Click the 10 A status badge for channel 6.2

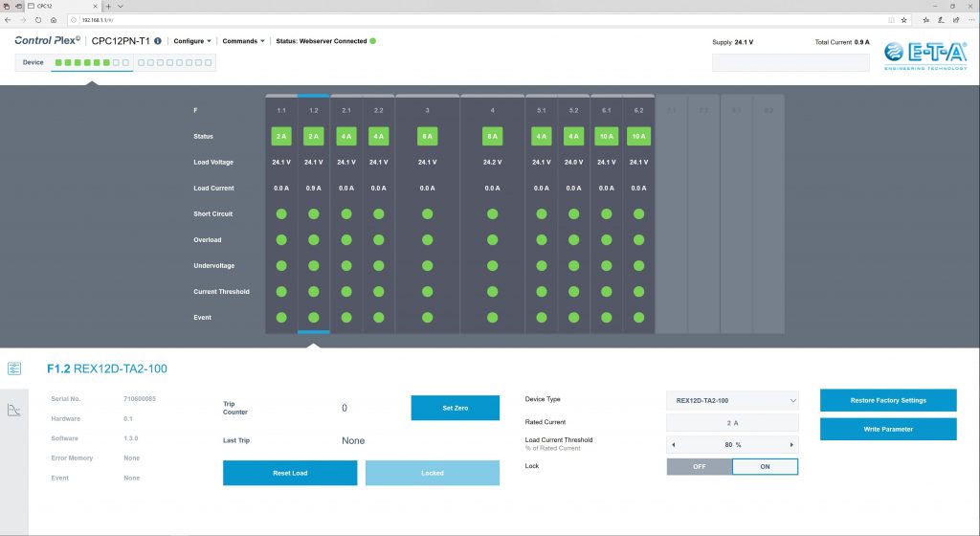click(x=638, y=137)
